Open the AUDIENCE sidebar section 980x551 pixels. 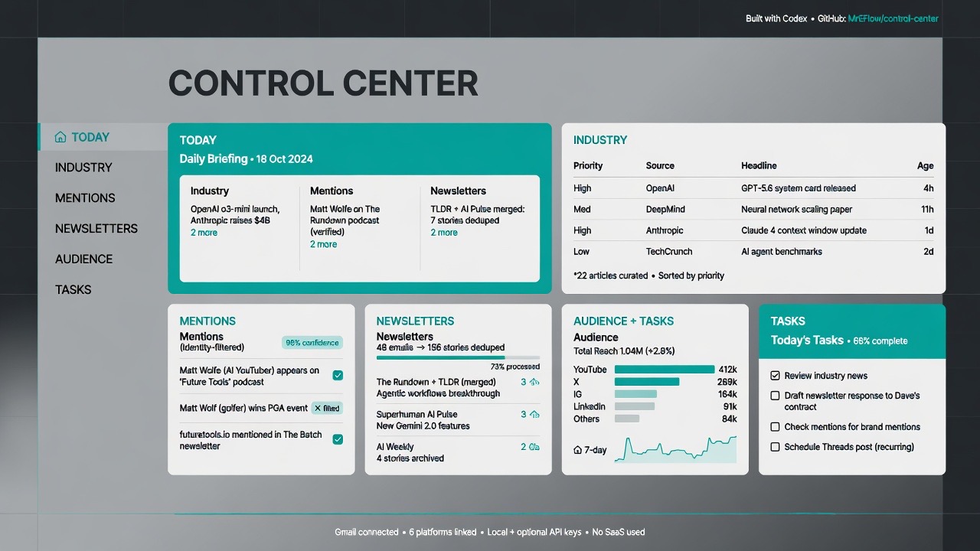[83, 259]
